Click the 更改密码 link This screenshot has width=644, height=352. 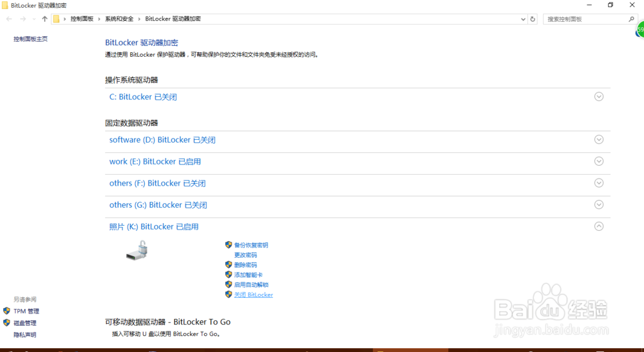click(245, 255)
